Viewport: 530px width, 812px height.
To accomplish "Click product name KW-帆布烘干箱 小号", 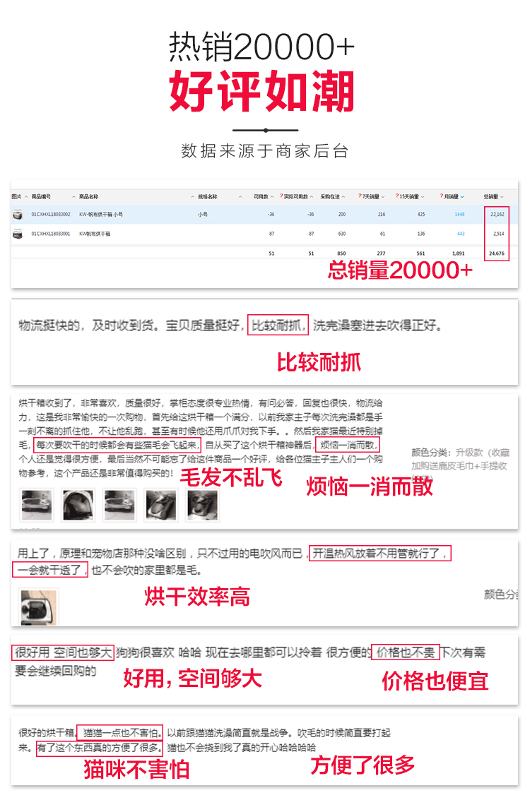I will tap(101, 215).
